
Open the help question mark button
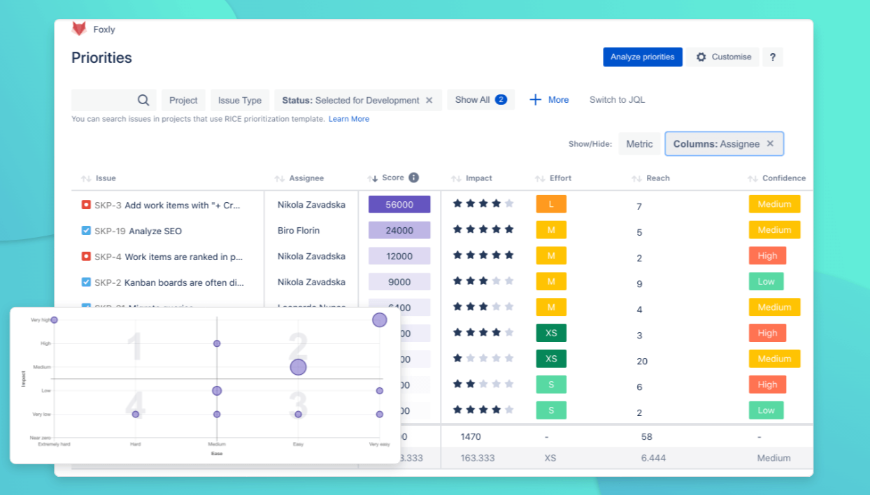[x=772, y=57]
